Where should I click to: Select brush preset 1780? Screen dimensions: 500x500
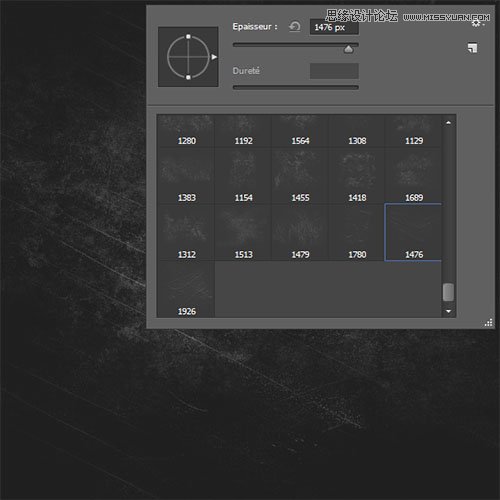click(357, 232)
